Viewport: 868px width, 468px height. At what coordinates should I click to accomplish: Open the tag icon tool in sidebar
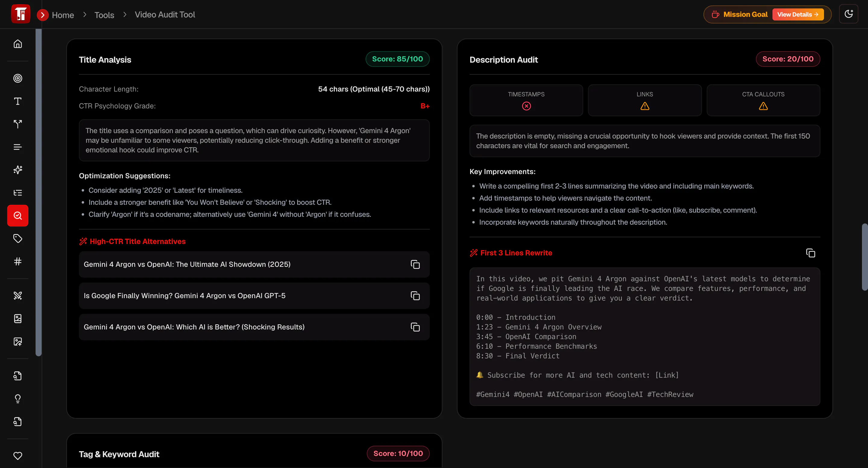tap(17, 239)
